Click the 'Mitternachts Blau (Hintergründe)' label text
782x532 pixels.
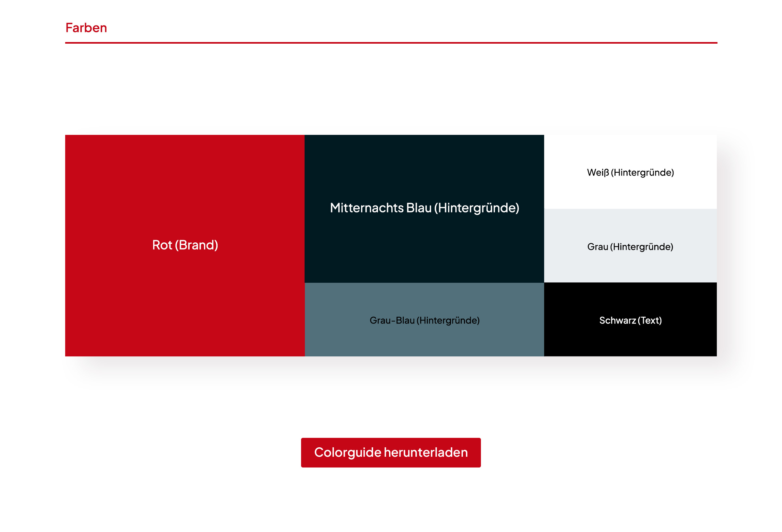[424, 208]
